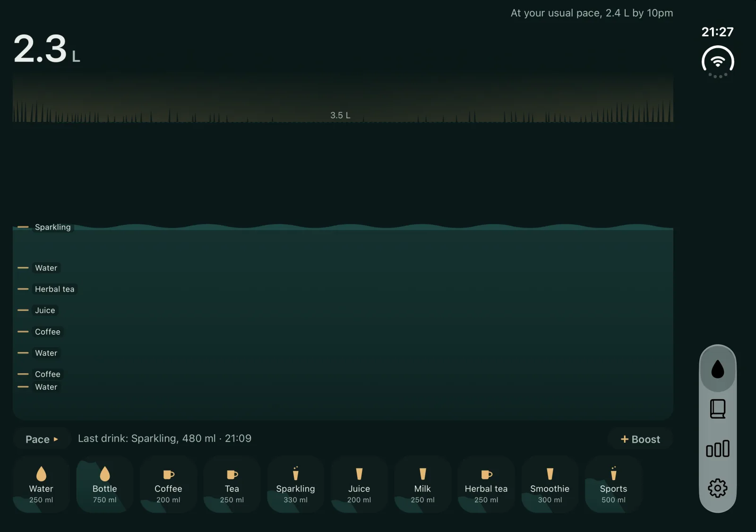Log a 750 ml Bottle drink

pos(104,484)
